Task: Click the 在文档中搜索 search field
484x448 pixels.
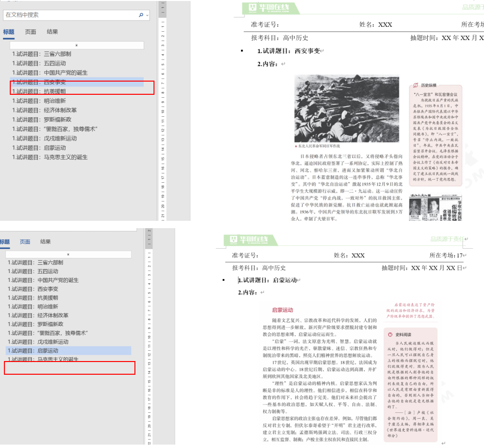Action: tap(68, 15)
